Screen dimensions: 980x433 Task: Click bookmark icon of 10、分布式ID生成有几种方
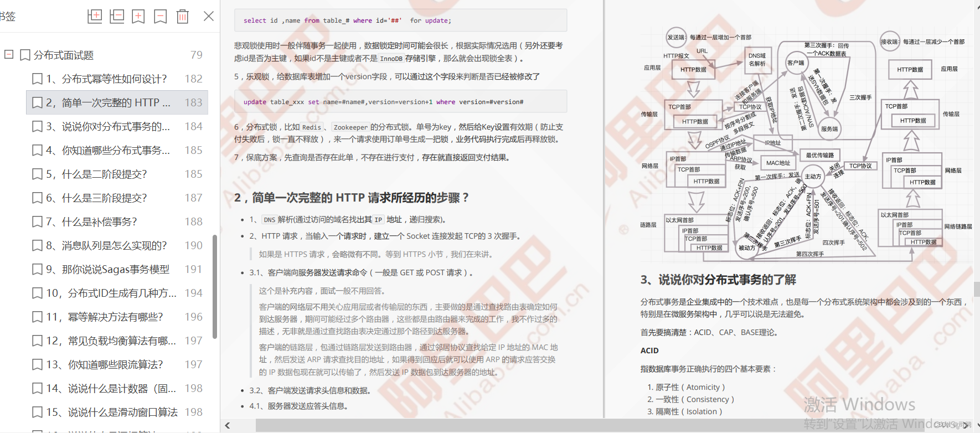click(x=37, y=293)
